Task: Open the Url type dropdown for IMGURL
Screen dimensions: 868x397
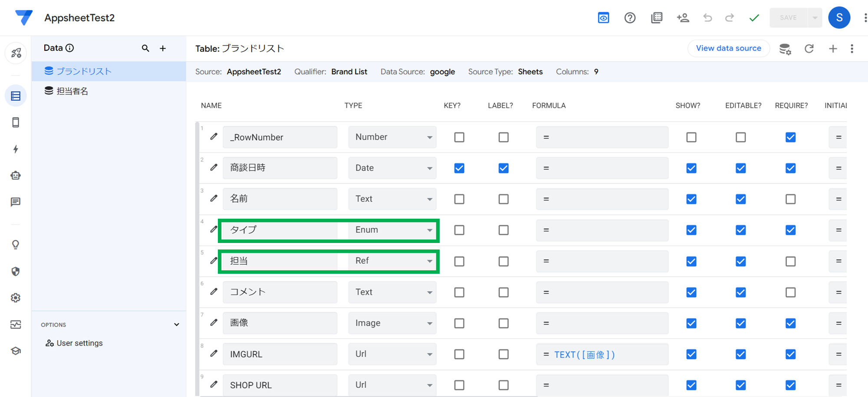Action: (x=392, y=354)
